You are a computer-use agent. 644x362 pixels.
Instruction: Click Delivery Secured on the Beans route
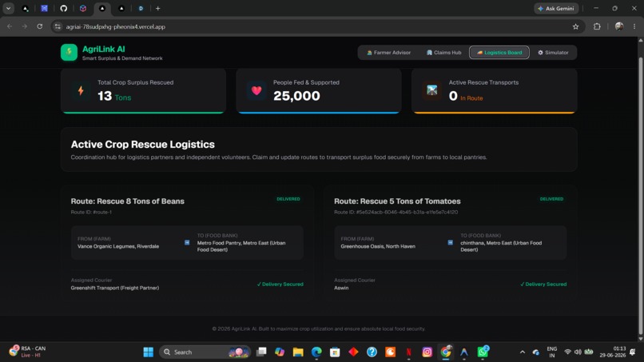pos(280,284)
